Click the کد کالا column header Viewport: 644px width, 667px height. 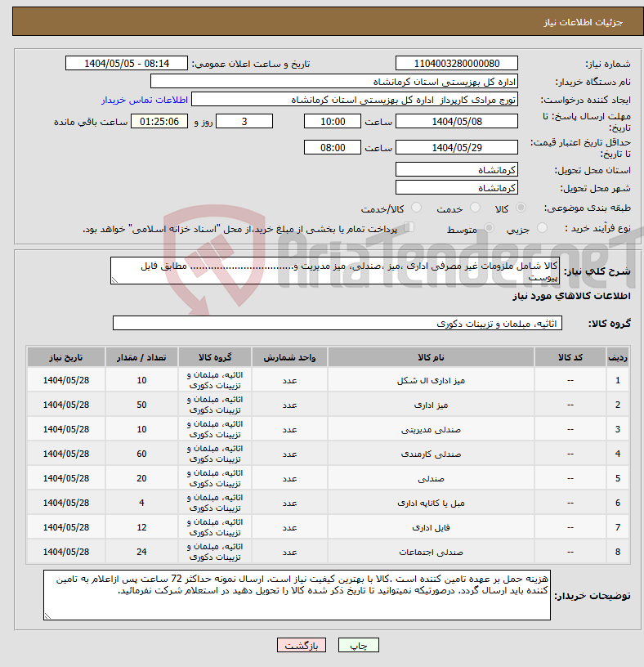click(x=570, y=357)
